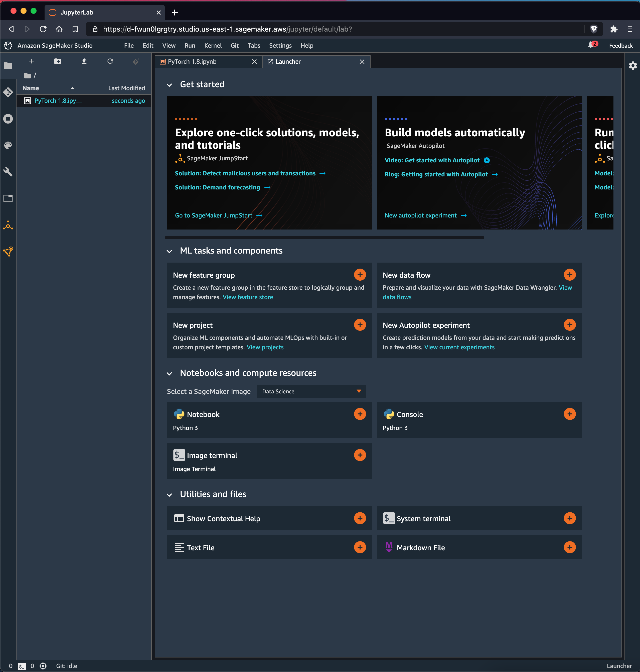640x672 pixels.
Task: Collapse the Utilities and files section
Action: (x=170, y=494)
